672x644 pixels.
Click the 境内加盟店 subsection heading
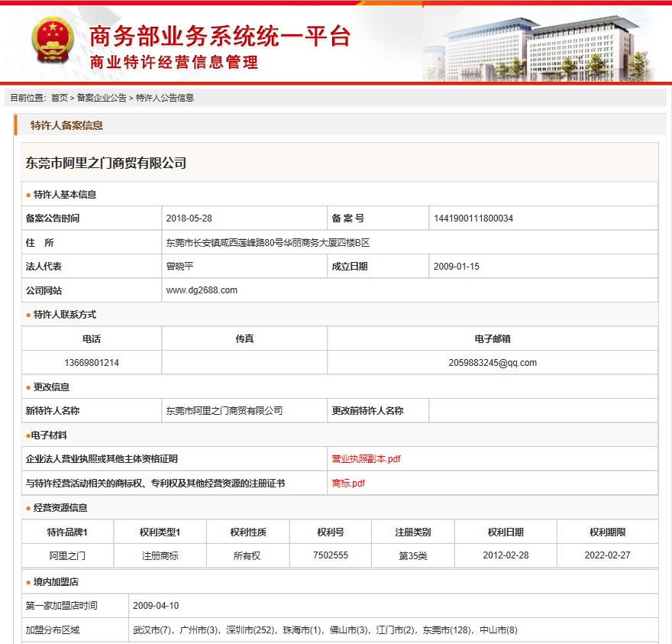coord(56,582)
